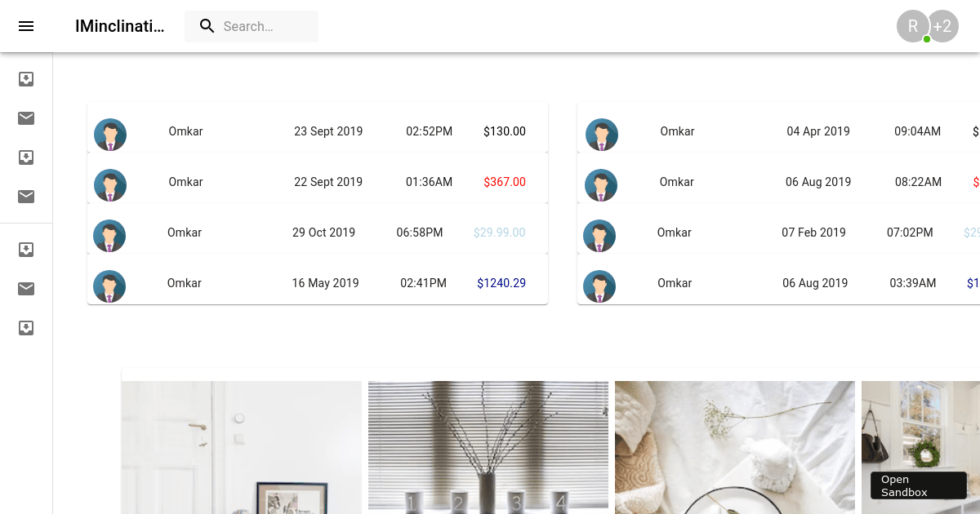980x514 pixels.
Task: Click the last inbox icon in sidebar
Action: point(26,328)
